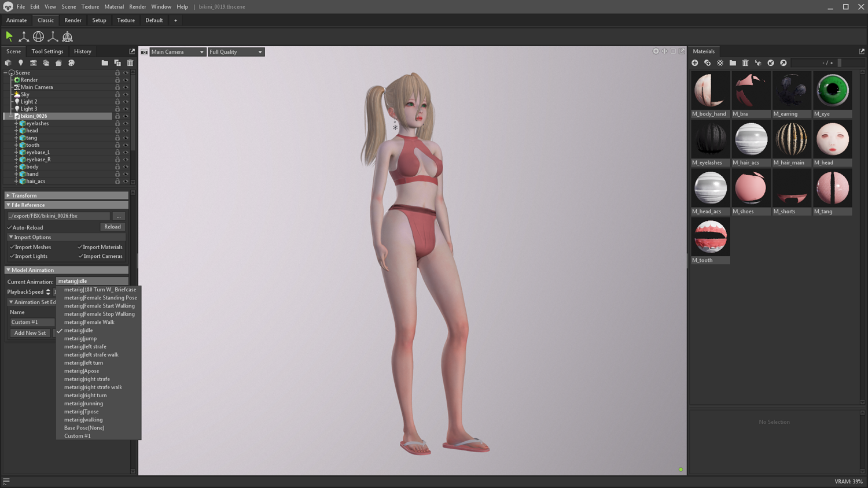Toggle visibility of the Sky object
Viewport: 868px width, 488px height.
pos(126,94)
